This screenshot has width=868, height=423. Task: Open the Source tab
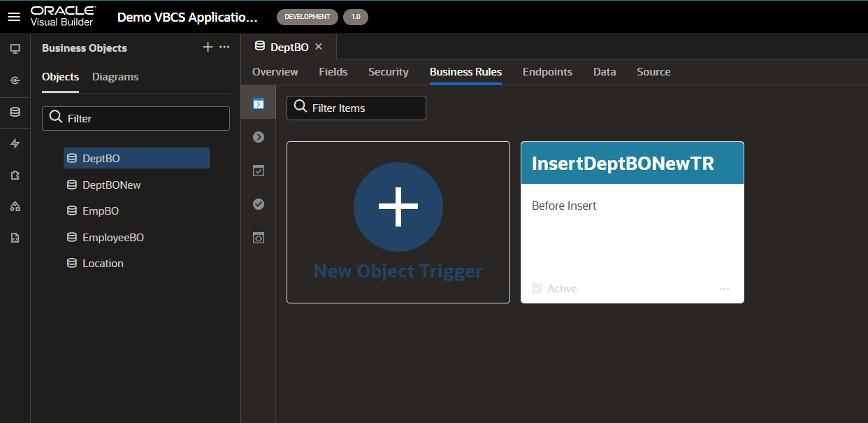(x=653, y=72)
